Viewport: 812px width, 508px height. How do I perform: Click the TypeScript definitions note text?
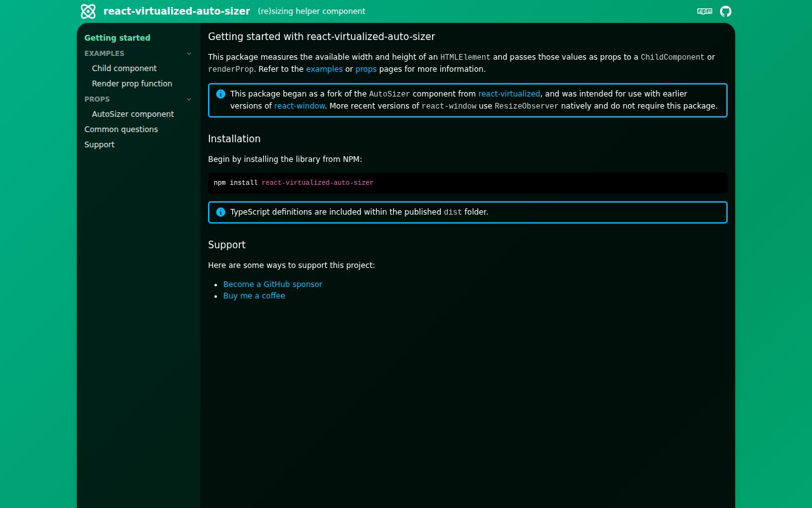(x=359, y=212)
